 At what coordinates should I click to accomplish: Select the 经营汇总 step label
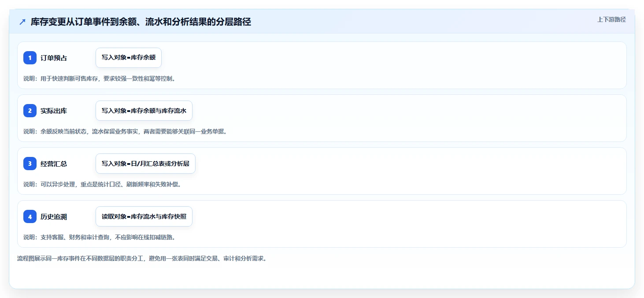54,164
